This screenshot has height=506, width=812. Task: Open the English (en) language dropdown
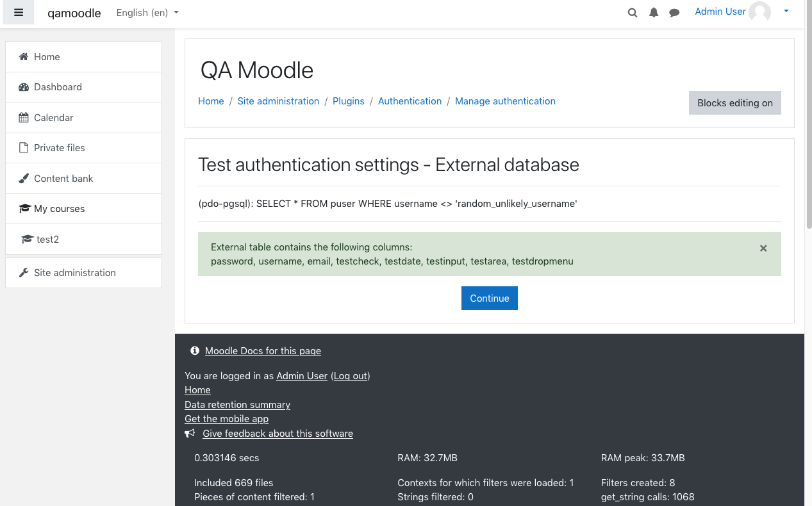(147, 13)
